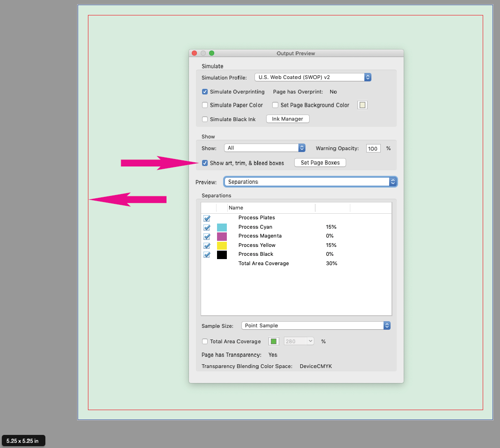Viewport: 500px width, 448px height.
Task: Uncheck the Process Cyan separation
Action: click(x=207, y=227)
